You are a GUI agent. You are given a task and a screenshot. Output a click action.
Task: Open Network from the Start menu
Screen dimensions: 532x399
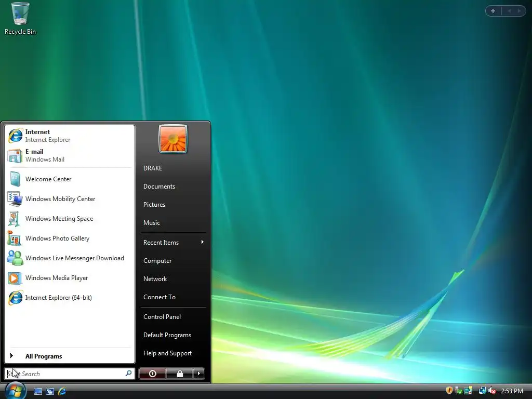[173, 279]
